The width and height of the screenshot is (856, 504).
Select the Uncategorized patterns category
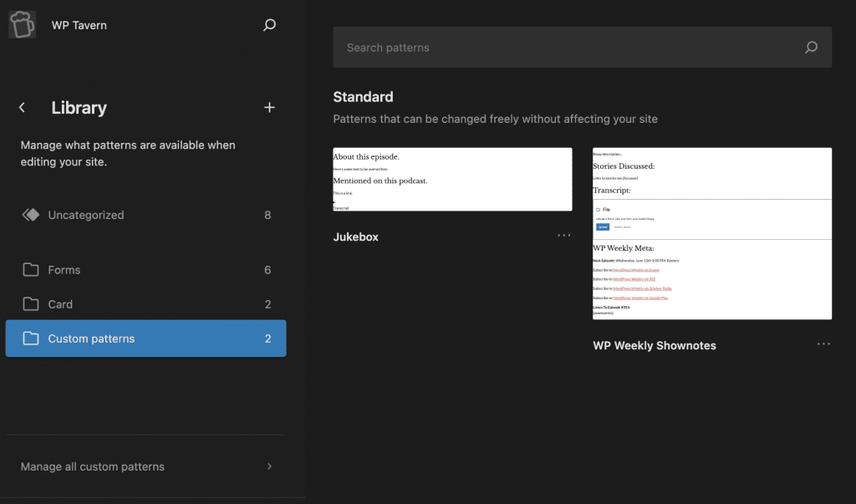click(86, 215)
